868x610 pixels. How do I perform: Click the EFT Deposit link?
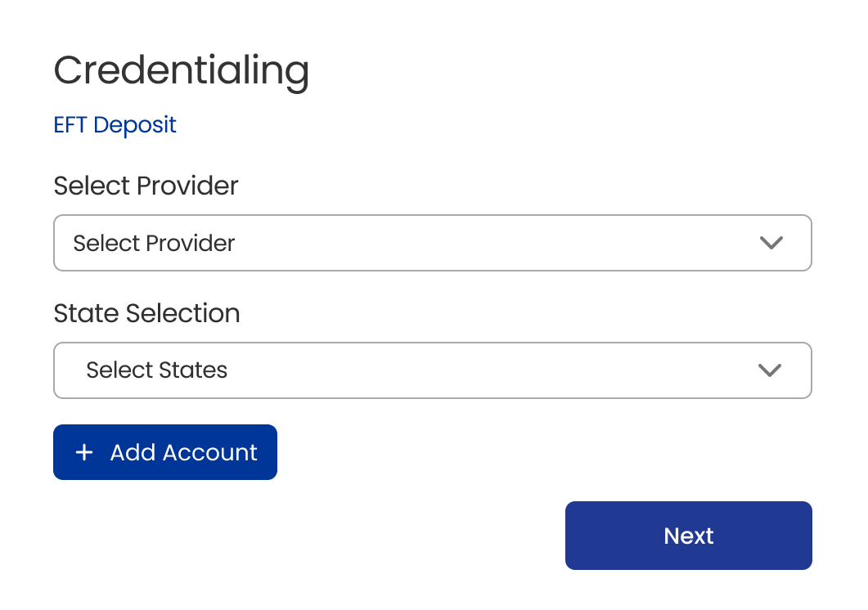coord(115,125)
